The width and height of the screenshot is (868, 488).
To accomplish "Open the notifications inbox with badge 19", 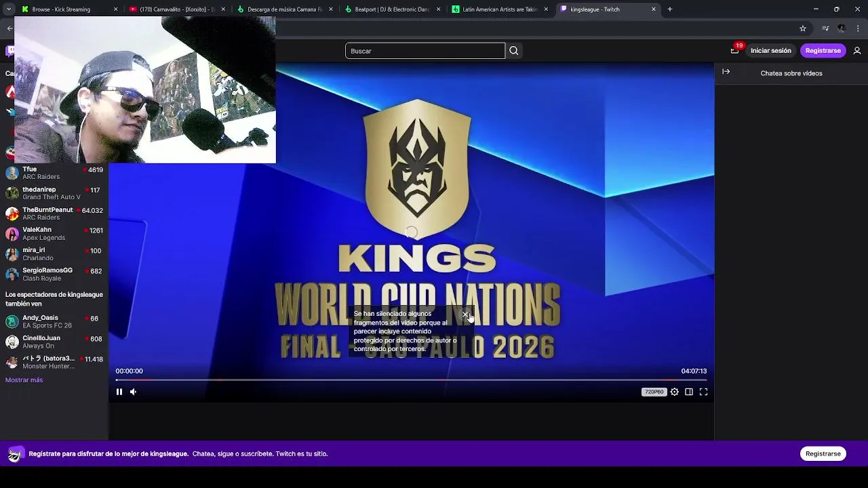I will tap(735, 50).
